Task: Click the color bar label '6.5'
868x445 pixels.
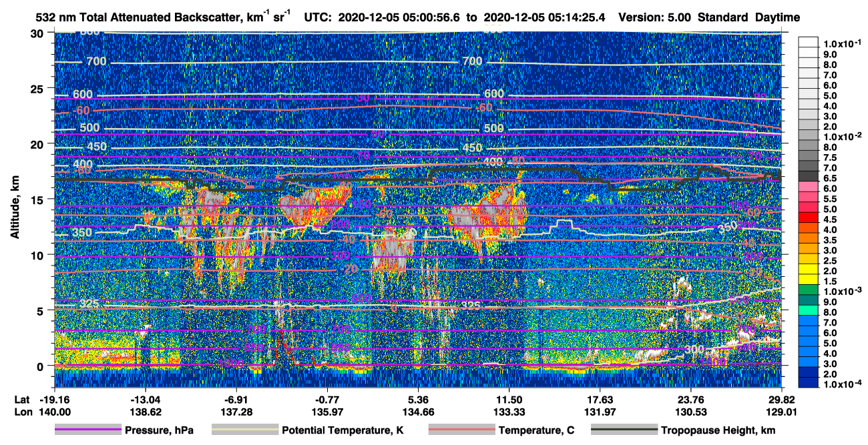Action: [x=830, y=178]
